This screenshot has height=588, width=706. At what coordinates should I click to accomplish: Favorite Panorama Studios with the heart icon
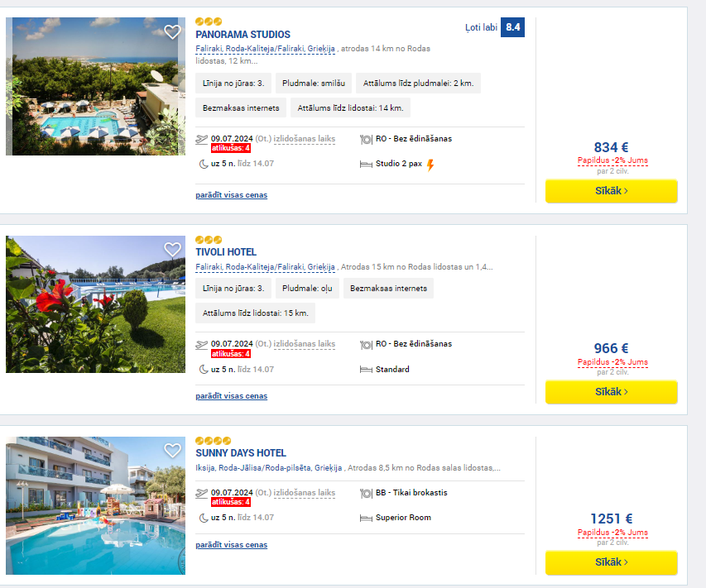172,32
